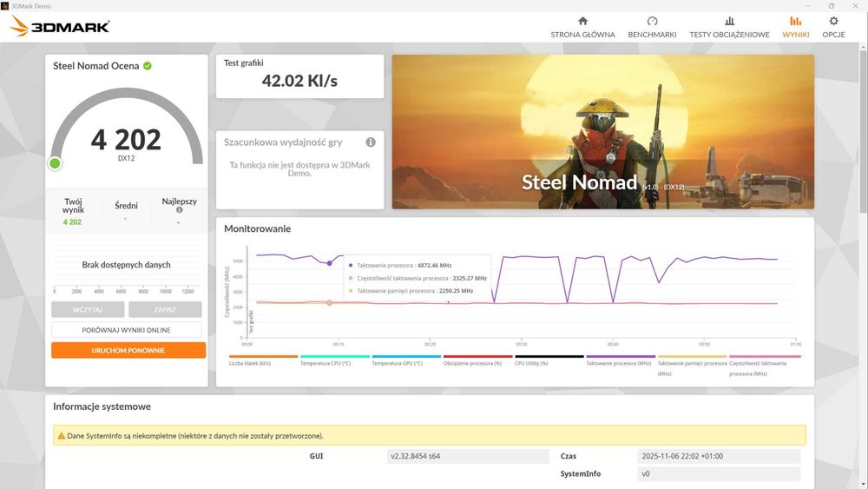Viewport: 868px width, 489px height.
Task: Click the Steel Nomad banner image
Action: pos(603,132)
